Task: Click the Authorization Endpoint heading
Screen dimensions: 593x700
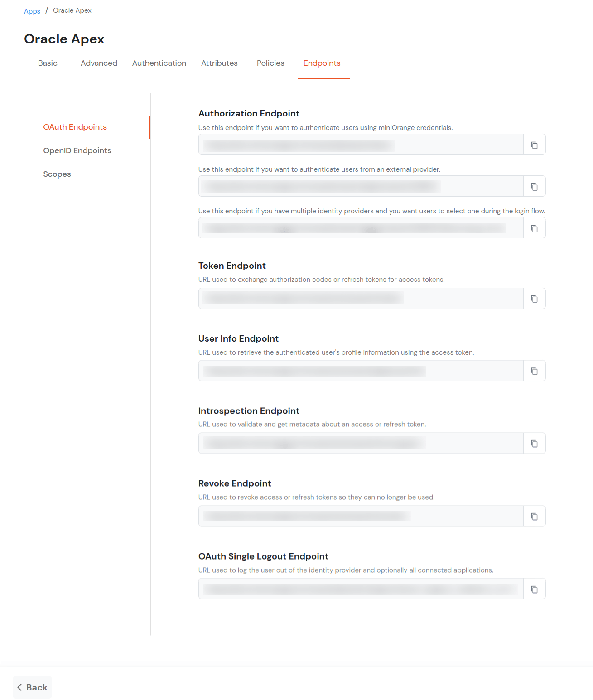Action: pos(249,113)
